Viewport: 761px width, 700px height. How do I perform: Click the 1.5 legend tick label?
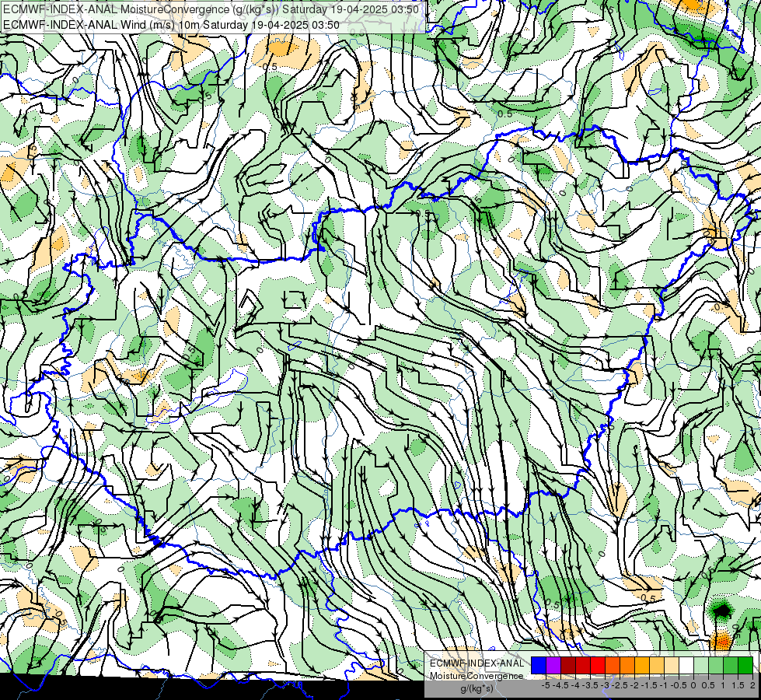pyautogui.click(x=738, y=685)
